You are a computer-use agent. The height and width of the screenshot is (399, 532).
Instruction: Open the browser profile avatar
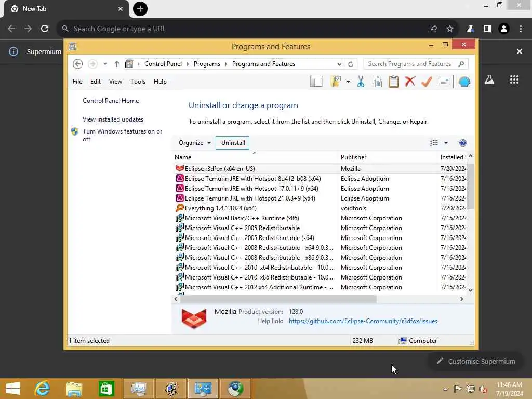click(504, 29)
